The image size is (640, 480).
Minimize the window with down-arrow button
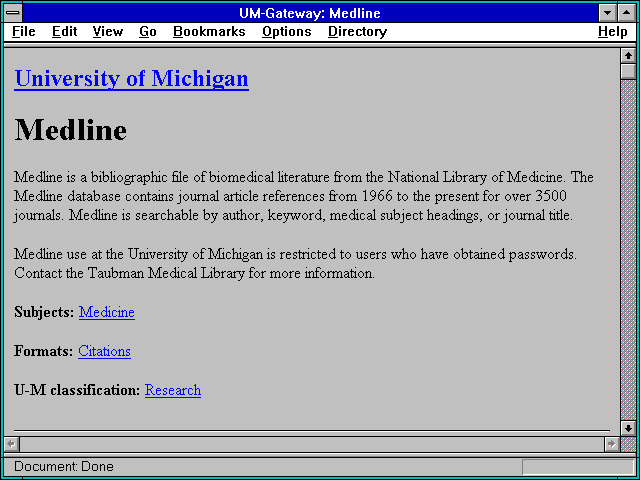coord(607,13)
